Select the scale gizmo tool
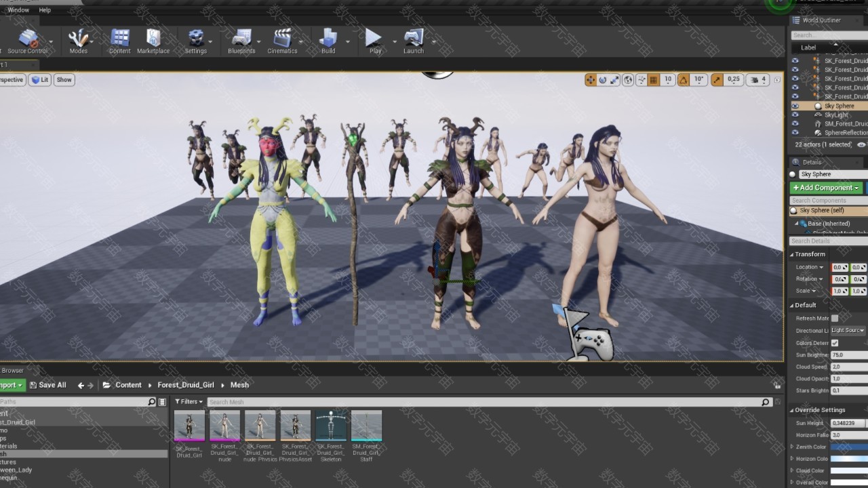The height and width of the screenshot is (488, 868). 614,80
